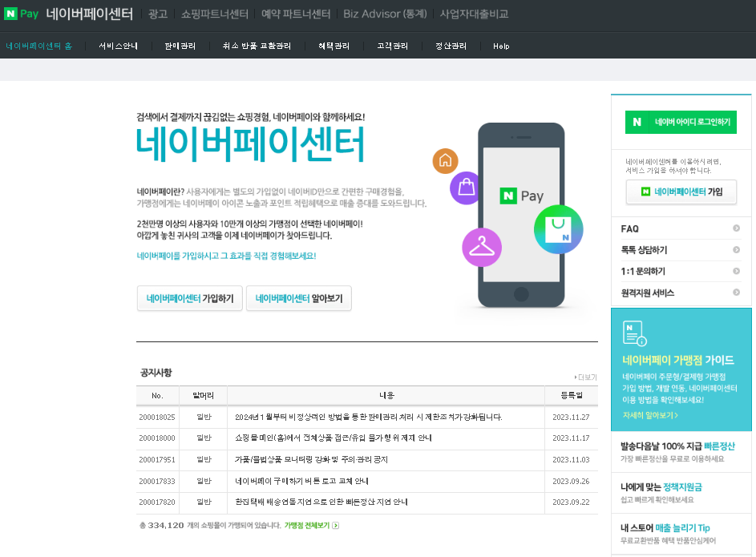
Task: Click the pink hanger icon
Action: click(x=482, y=247)
